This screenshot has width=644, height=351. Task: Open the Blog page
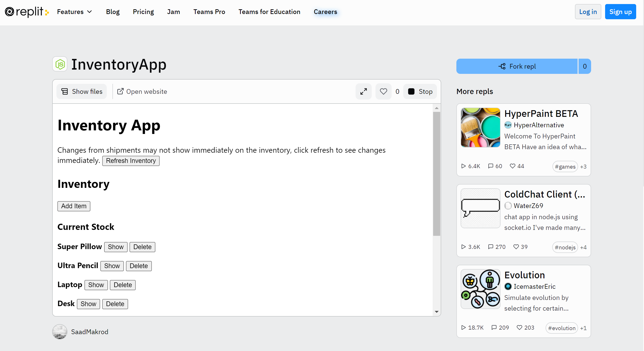tap(113, 12)
